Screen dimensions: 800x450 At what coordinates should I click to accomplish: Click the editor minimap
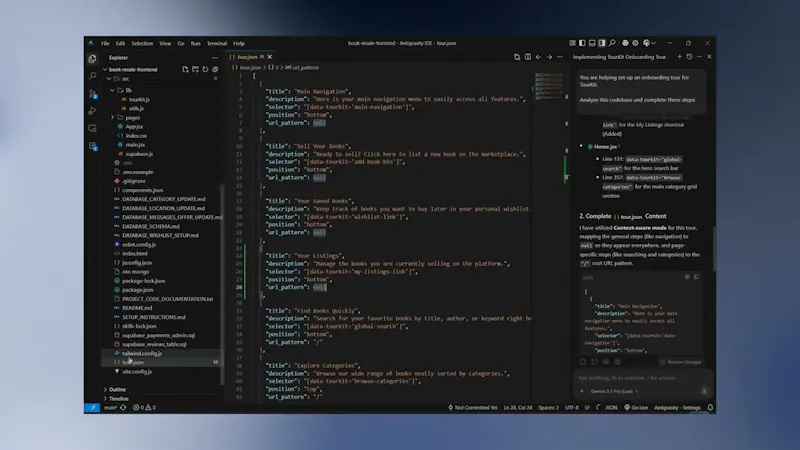pos(549,87)
